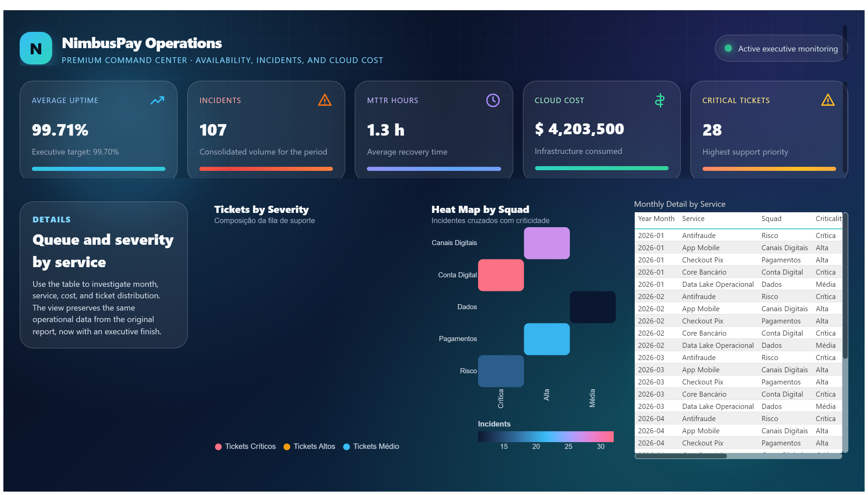The image size is (868, 495).
Task: Click the Pagamentos Alta heat map cell
Action: (x=547, y=339)
